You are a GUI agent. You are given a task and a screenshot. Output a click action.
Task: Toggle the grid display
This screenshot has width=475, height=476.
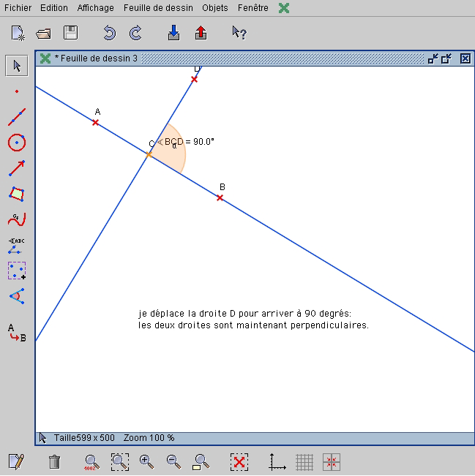coord(304,462)
